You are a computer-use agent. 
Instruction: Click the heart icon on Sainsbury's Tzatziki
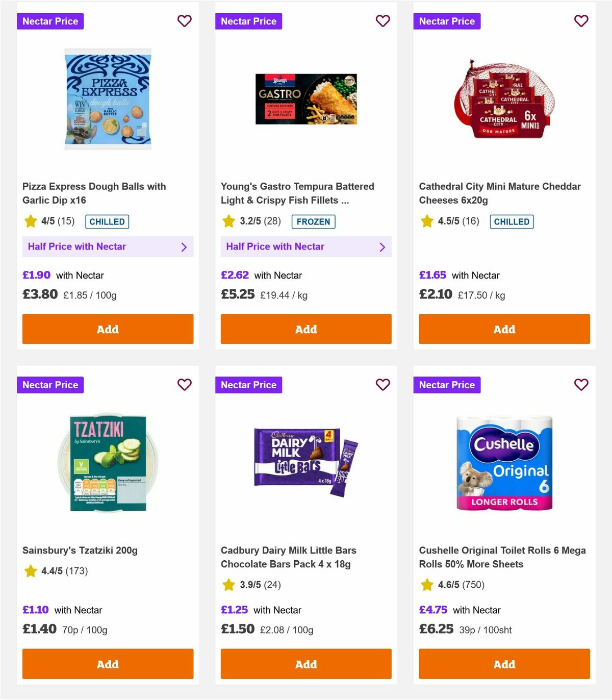click(184, 385)
